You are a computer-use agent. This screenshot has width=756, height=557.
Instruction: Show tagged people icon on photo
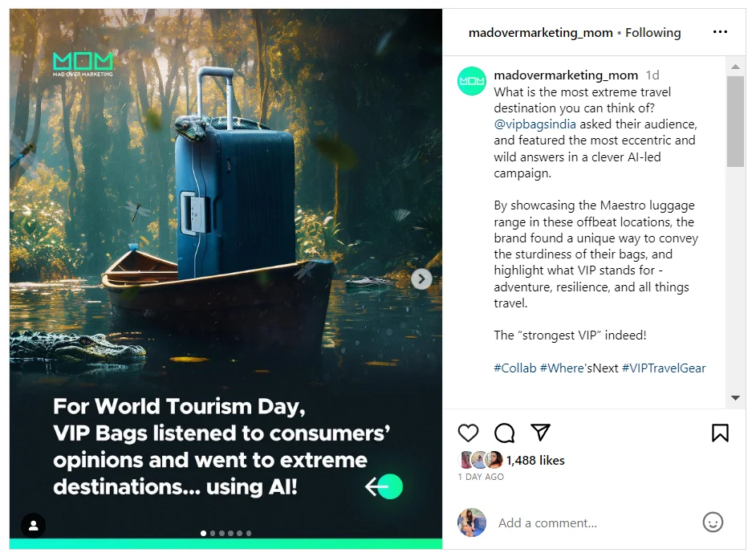pos(33,526)
